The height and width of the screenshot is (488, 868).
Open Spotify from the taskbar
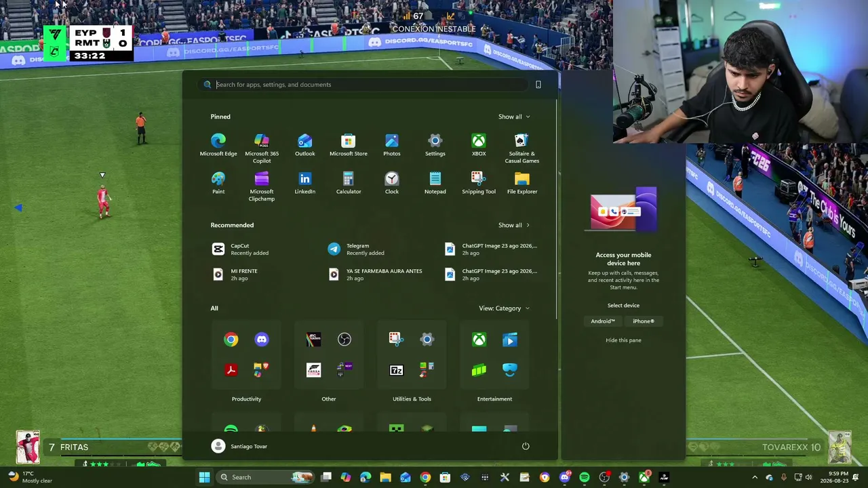click(x=585, y=477)
